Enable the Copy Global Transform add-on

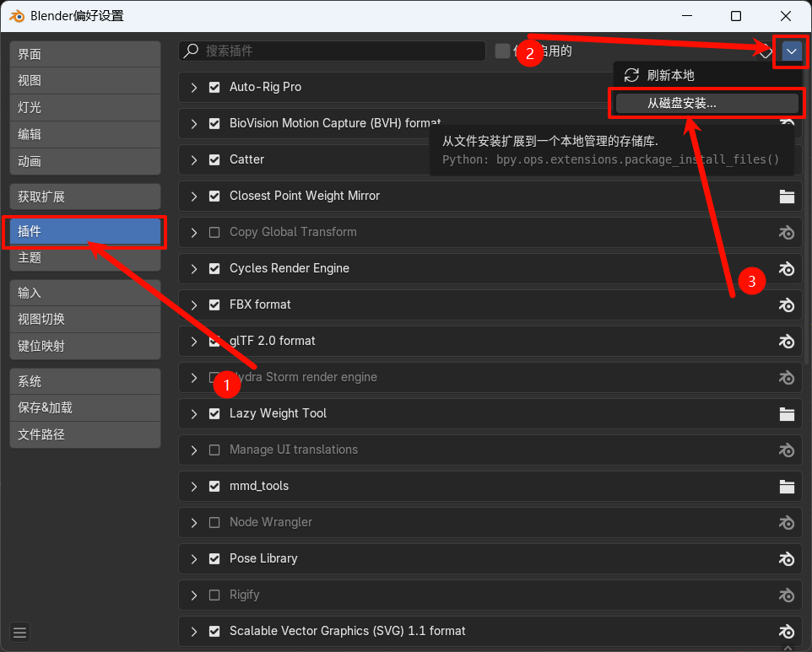click(x=214, y=232)
